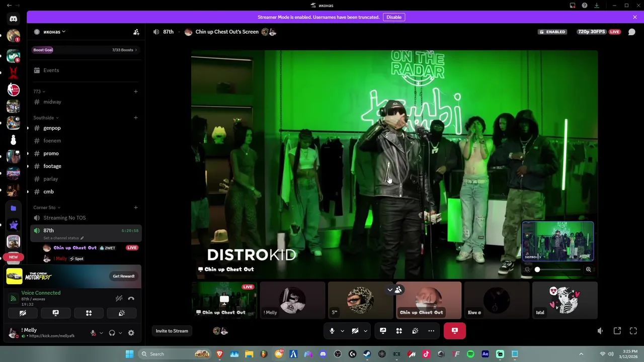Viewport: 644px width, 362px height.
Task: Open activities in stream control bar
Action: (399, 331)
